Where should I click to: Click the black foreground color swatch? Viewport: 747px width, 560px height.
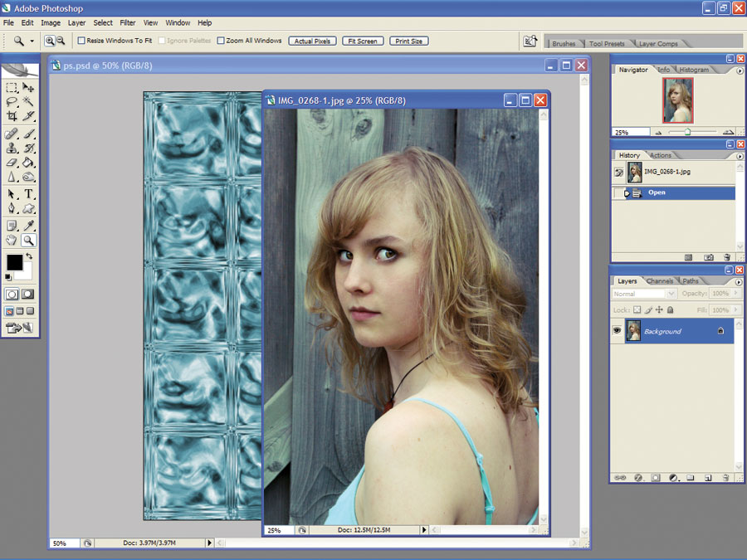point(14,262)
